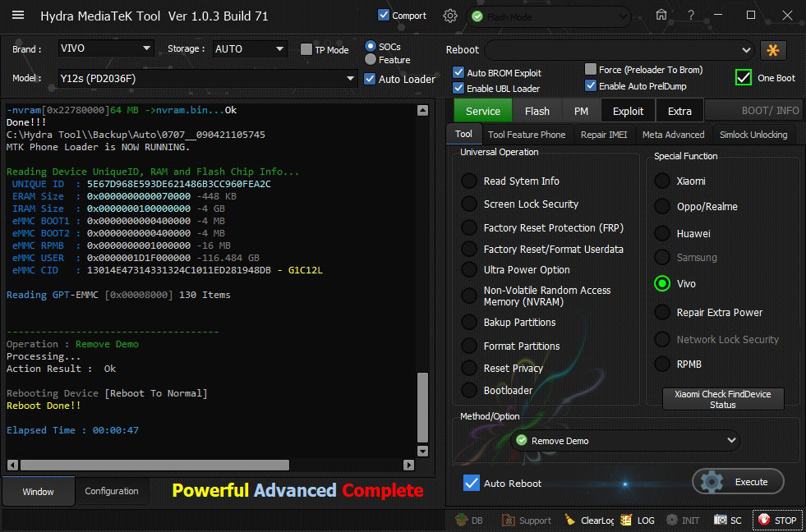Click the STOP button

[777, 521]
